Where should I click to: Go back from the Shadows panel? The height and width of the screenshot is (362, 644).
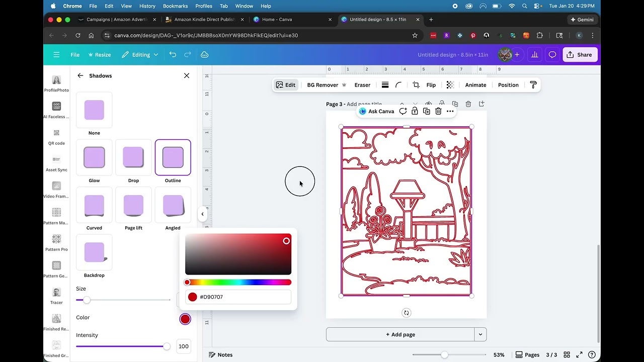(80, 75)
